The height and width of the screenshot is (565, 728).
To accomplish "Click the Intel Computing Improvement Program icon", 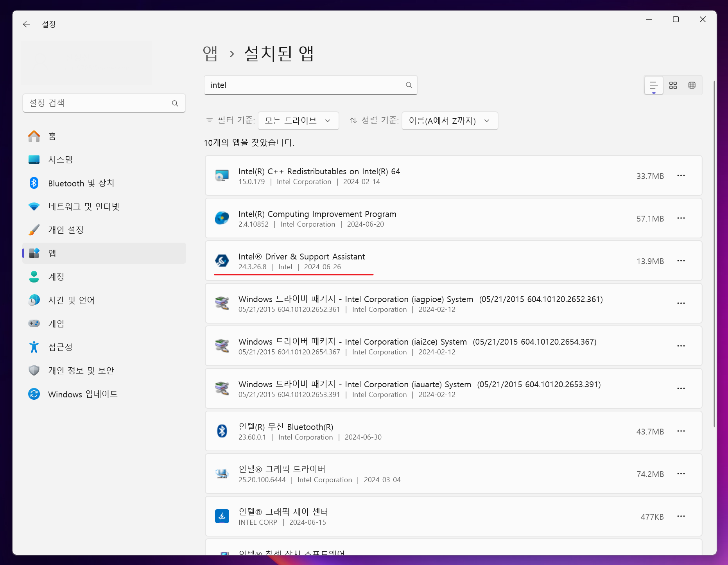I will pyautogui.click(x=222, y=218).
